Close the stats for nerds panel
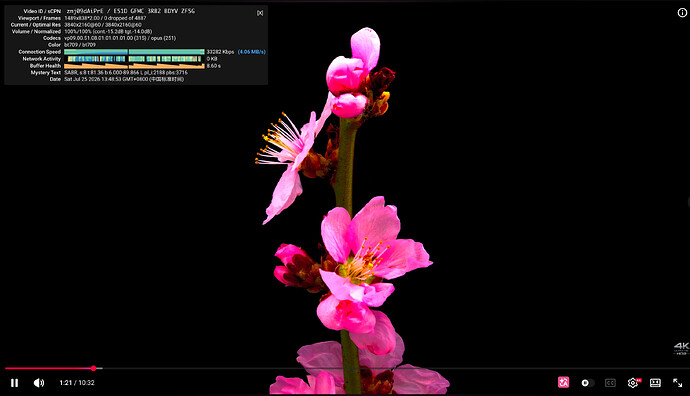Viewport: 690px width, 396px height. pos(260,13)
